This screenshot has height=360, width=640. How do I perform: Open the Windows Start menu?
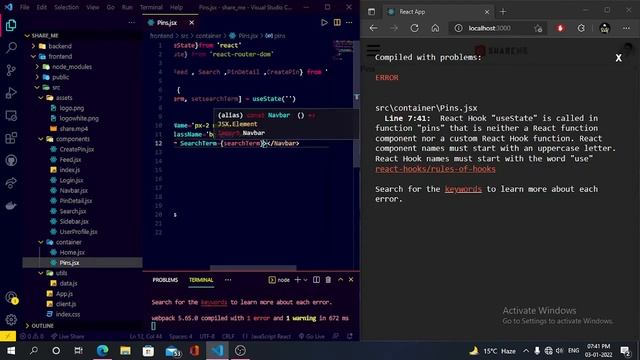click(x=11, y=351)
